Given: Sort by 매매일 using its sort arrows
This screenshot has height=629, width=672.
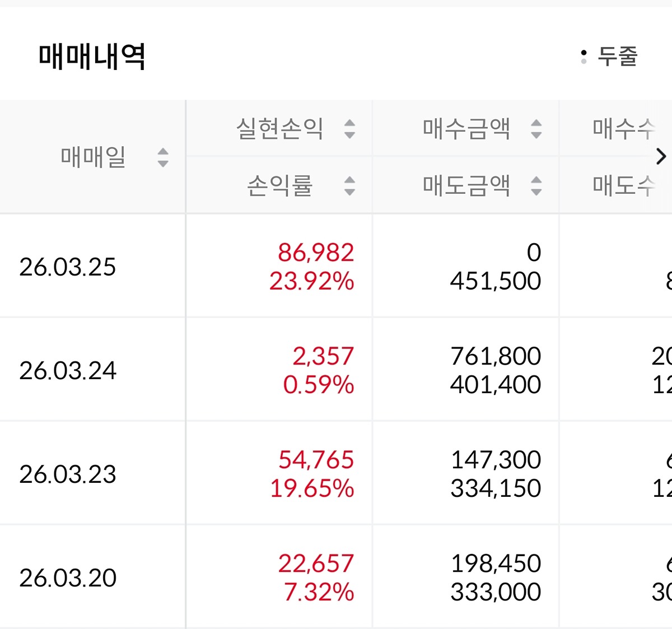Looking at the screenshot, I should click(163, 157).
